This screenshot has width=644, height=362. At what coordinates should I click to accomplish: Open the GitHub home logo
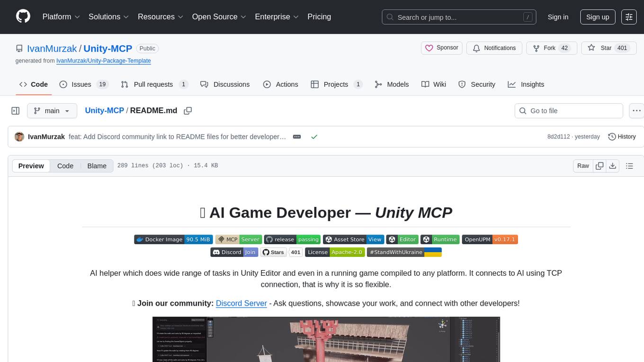point(23,17)
